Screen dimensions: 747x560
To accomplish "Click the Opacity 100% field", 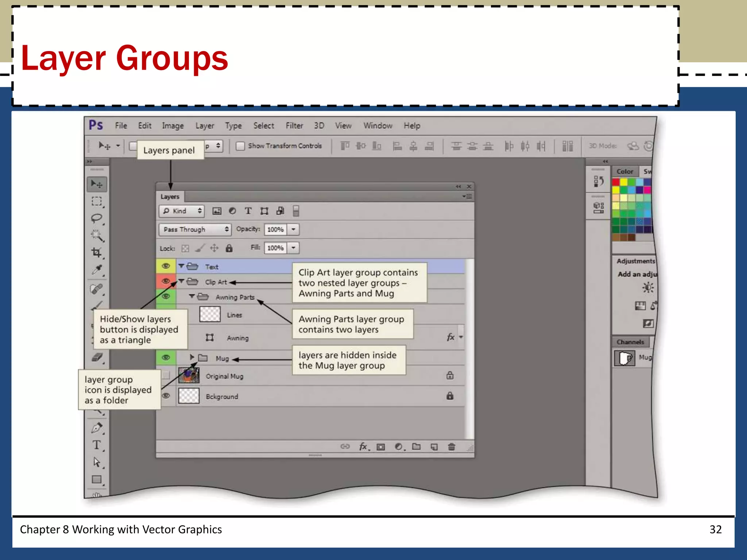I will (275, 229).
